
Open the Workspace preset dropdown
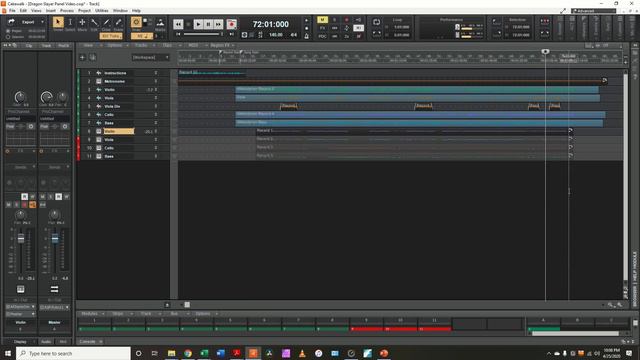(150, 58)
